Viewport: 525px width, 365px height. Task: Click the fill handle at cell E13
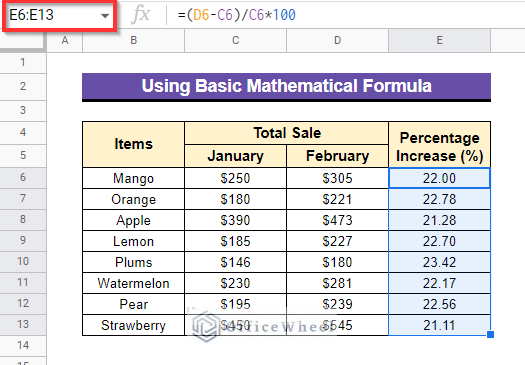(x=491, y=335)
